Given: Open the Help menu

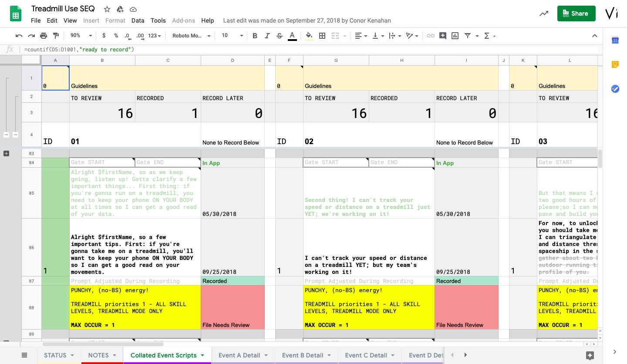Looking at the screenshot, I should 208,20.
